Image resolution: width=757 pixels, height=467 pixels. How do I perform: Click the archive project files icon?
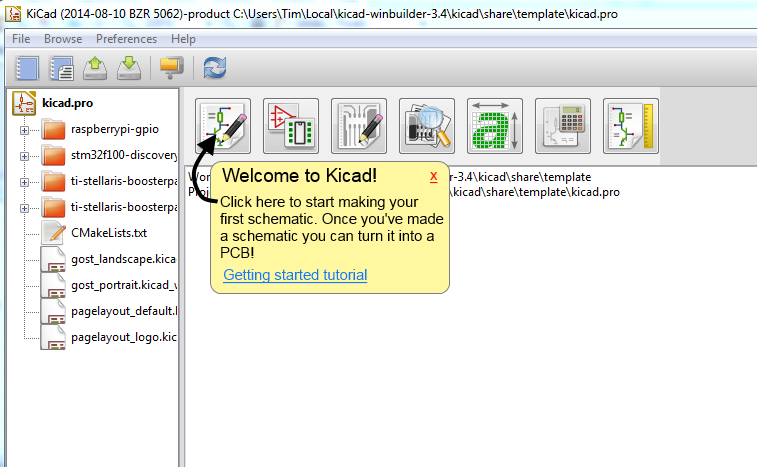pos(171,68)
